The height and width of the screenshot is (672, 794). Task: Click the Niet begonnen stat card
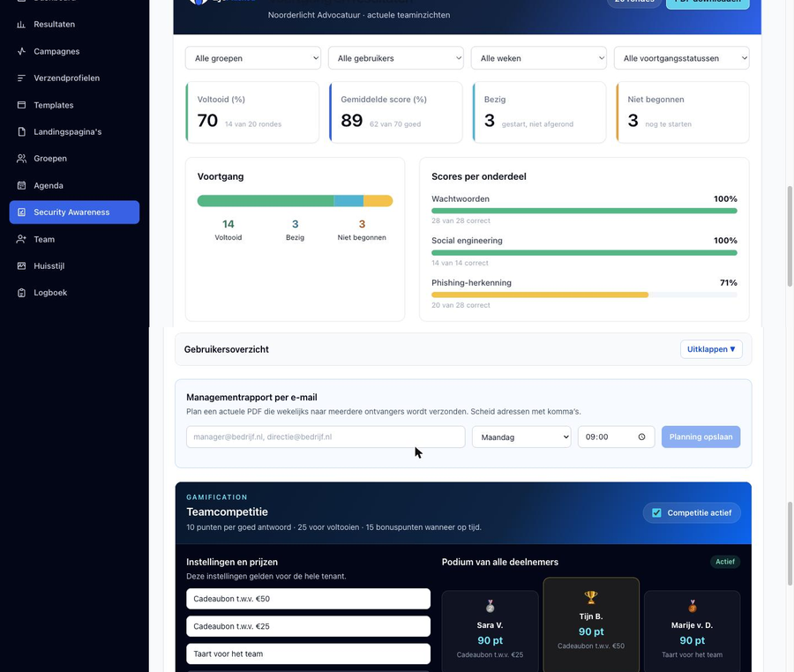683,112
